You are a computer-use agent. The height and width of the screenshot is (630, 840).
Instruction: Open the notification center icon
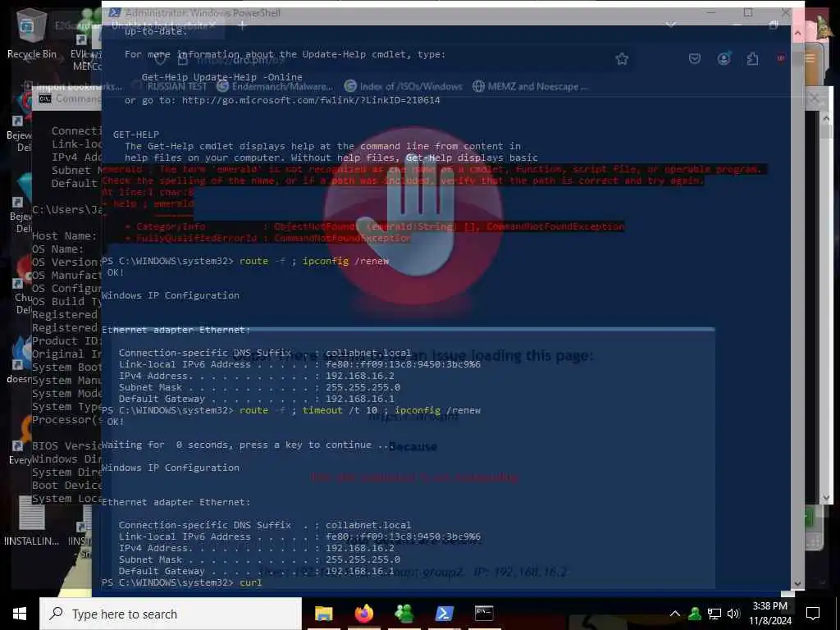[x=813, y=614]
